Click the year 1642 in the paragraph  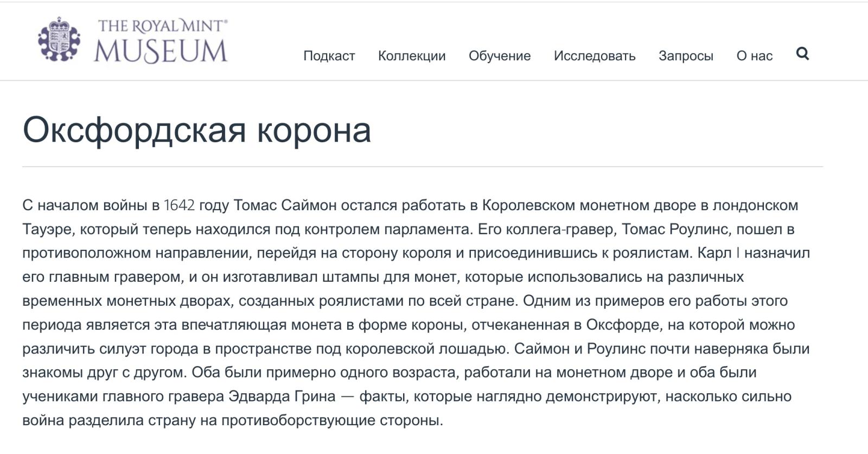[179, 205]
